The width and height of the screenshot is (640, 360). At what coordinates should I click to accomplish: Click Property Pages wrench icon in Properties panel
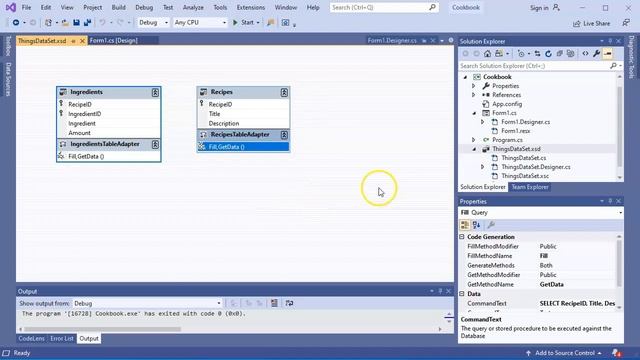point(491,225)
